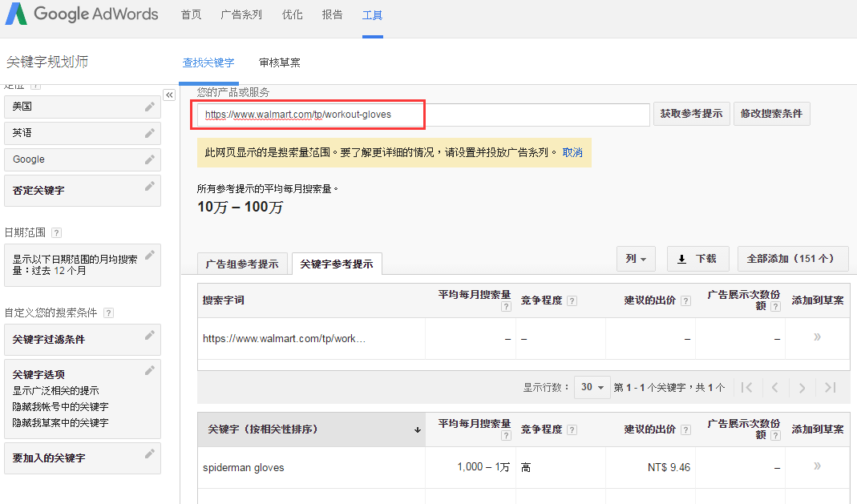Open help for 平均每月搜索量 in keyword table
857x504 pixels.
pyautogui.click(x=506, y=435)
